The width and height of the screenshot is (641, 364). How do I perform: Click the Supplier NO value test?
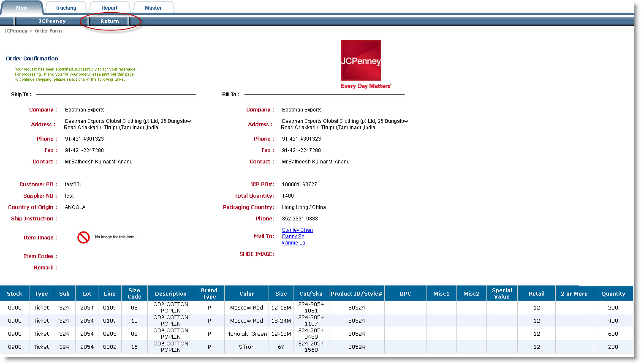point(69,196)
